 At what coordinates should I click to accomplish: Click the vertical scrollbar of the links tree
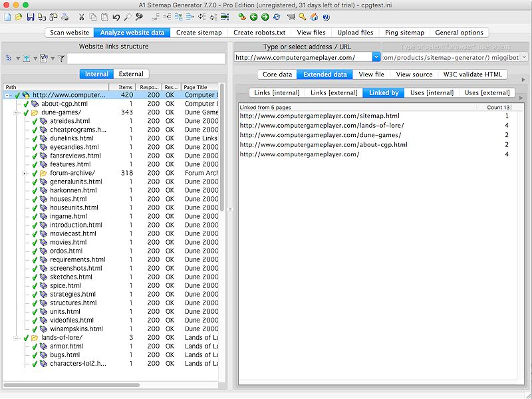222,147
